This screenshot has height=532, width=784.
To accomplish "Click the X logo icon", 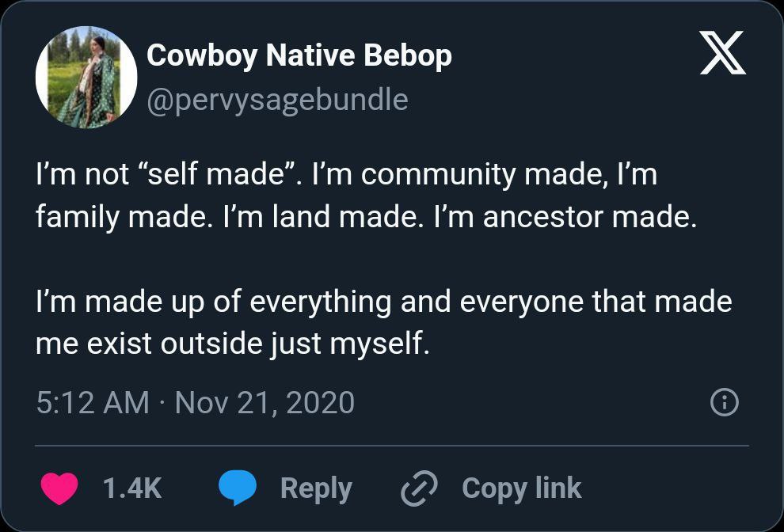I will (x=722, y=54).
